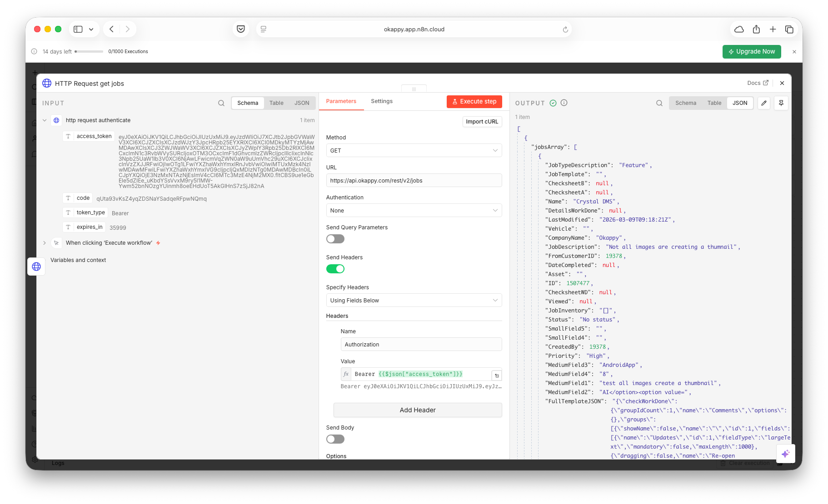Enable the Send Query Parameters toggle

coord(335,239)
